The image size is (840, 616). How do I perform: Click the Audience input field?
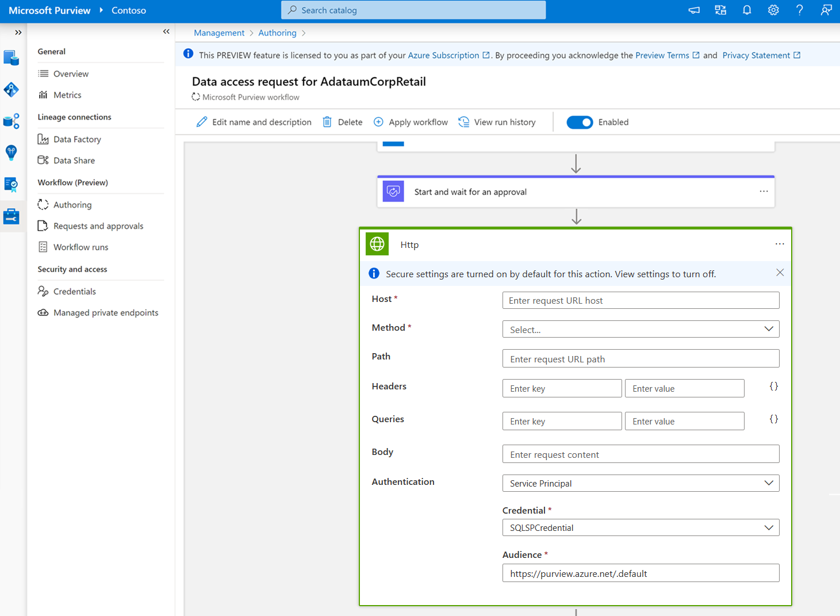pos(640,573)
